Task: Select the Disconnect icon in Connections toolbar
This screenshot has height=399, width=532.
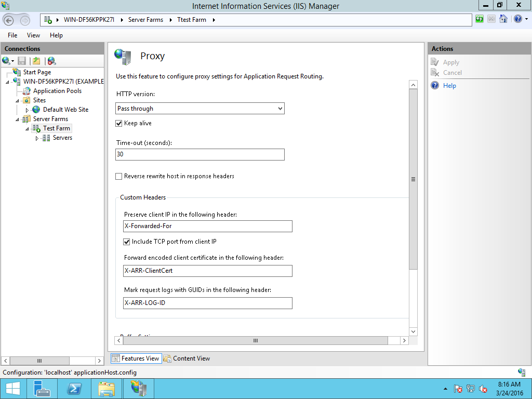Action: click(x=50, y=61)
